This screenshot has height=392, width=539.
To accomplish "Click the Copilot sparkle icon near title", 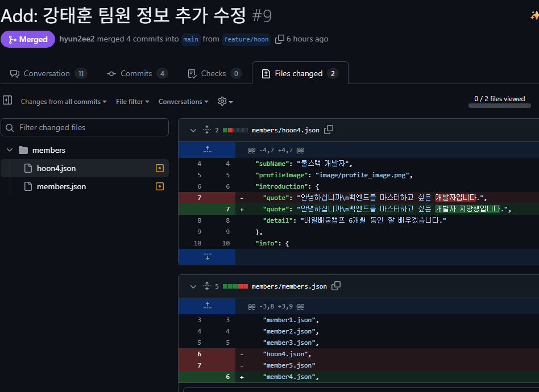I will (x=534, y=15).
